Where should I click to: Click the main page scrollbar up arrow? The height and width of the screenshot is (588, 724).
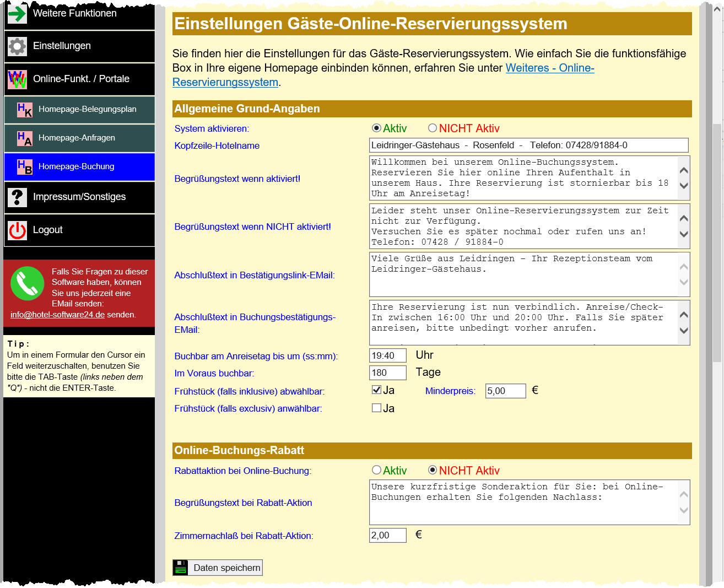point(717,9)
